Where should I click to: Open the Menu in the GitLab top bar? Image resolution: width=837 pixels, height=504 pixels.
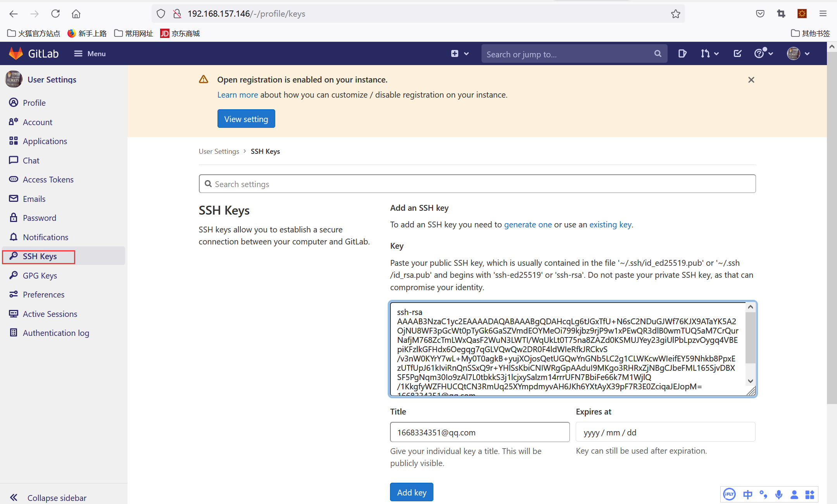(90, 53)
